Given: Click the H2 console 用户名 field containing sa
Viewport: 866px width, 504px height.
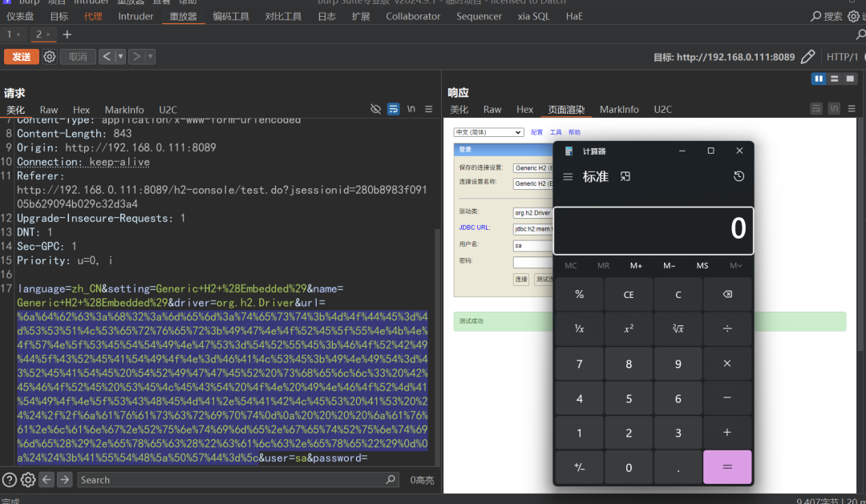Looking at the screenshot, I should click(533, 245).
